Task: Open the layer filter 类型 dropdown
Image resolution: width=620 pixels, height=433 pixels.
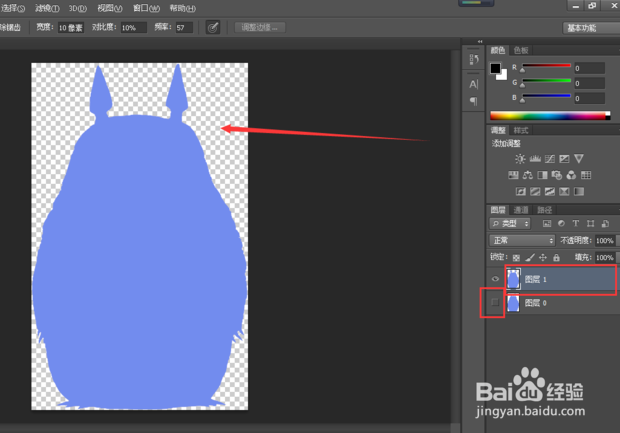Action: [510, 224]
